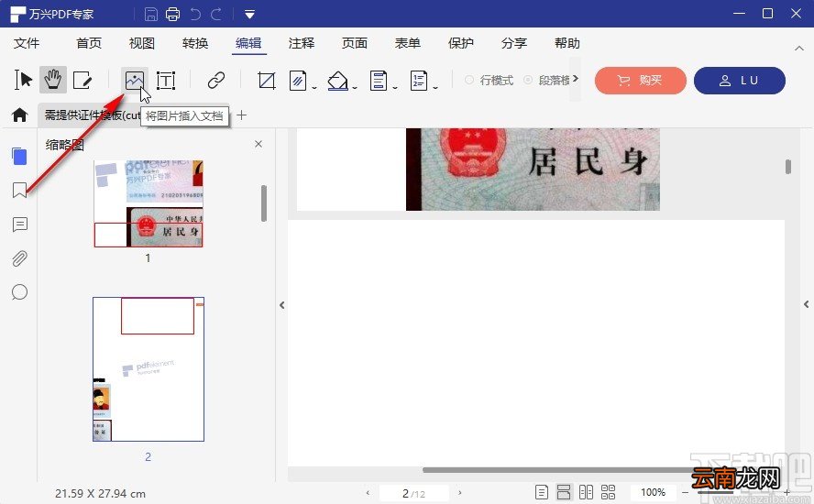This screenshot has width=814, height=504.
Task: Expand the Watermark dropdown arrow
Action: point(314,88)
